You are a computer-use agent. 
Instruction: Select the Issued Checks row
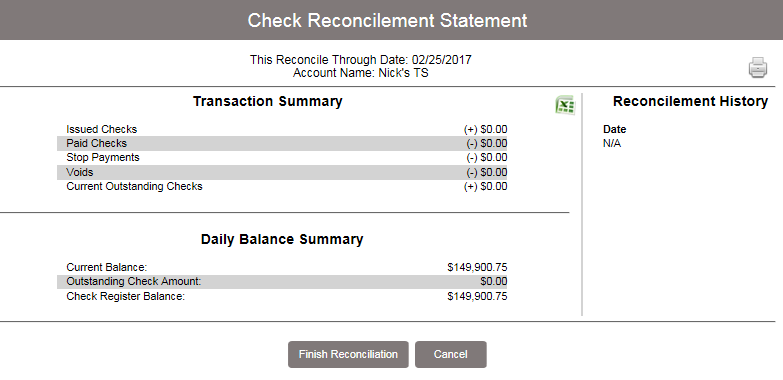coord(282,129)
